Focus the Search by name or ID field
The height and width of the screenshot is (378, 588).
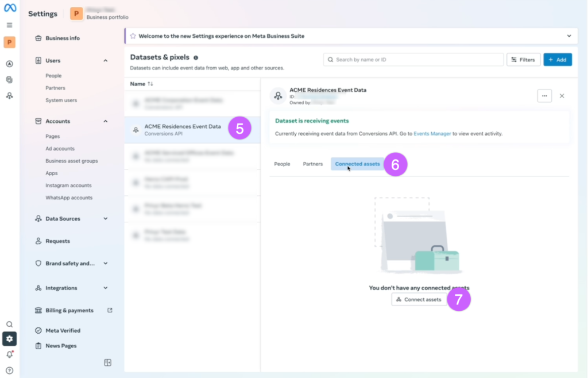point(413,60)
